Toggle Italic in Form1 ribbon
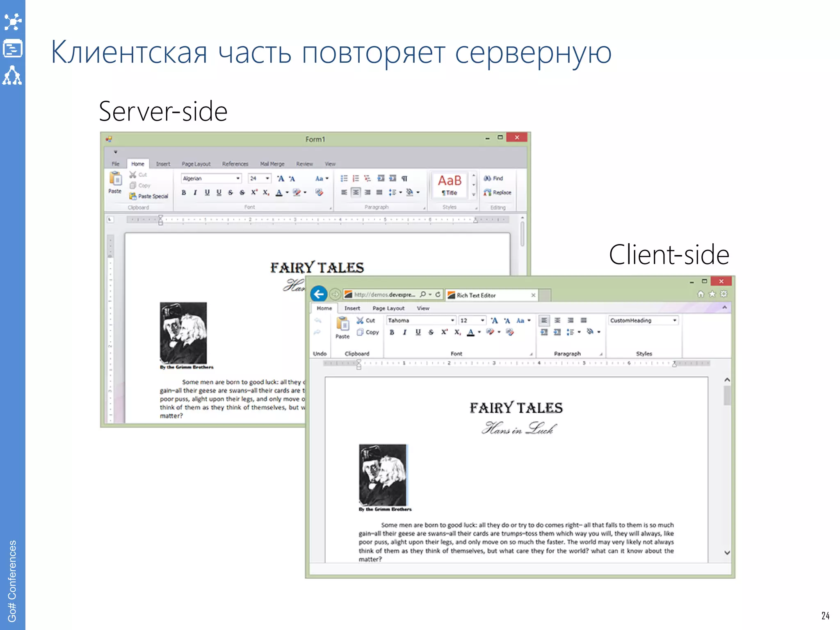The image size is (840, 630). click(x=195, y=192)
